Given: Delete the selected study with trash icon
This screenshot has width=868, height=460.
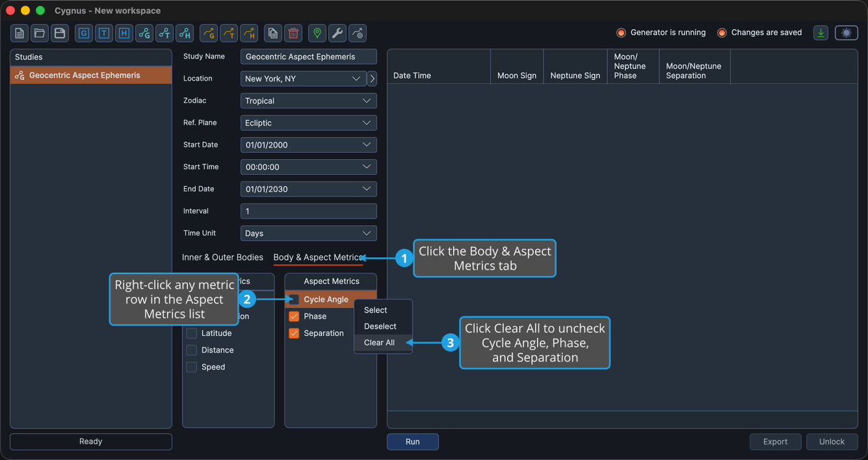Looking at the screenshot, I should click(293, 32).
